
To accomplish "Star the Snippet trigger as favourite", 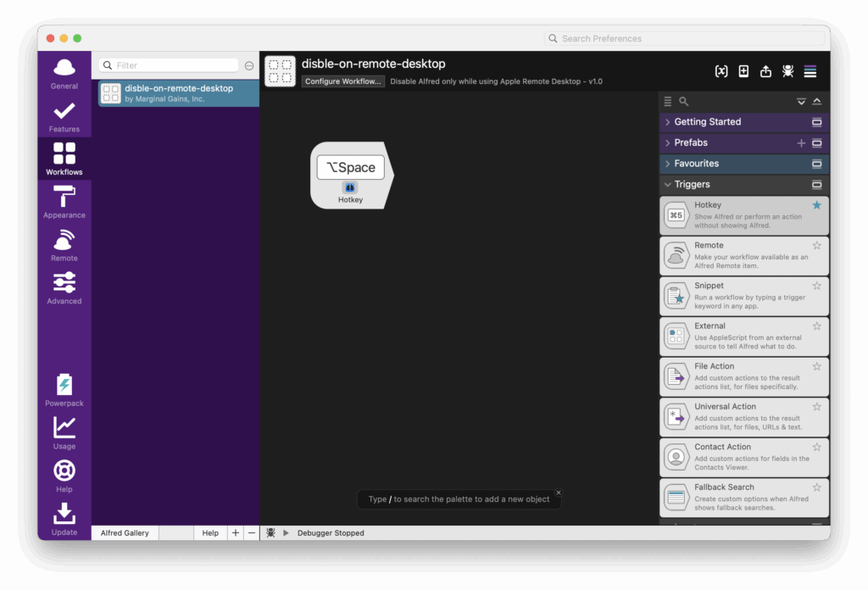I will [817, 286].
